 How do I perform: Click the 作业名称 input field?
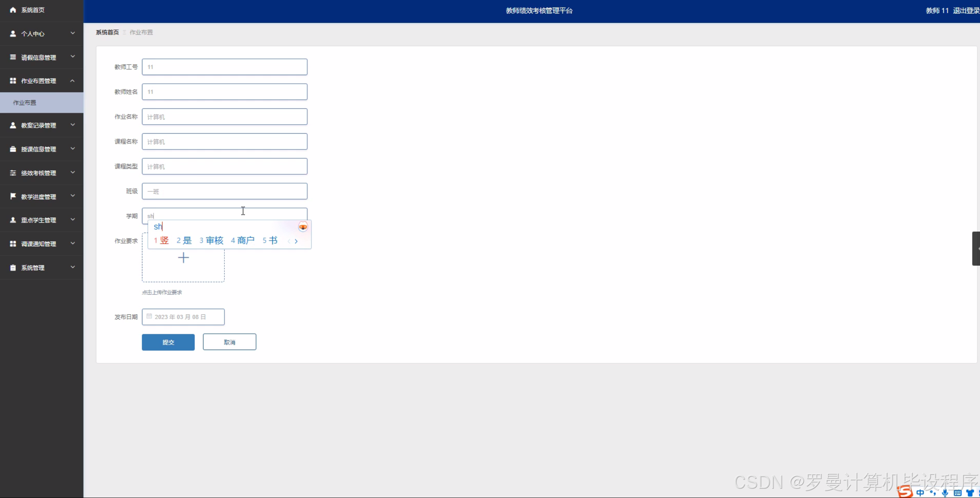224,117
